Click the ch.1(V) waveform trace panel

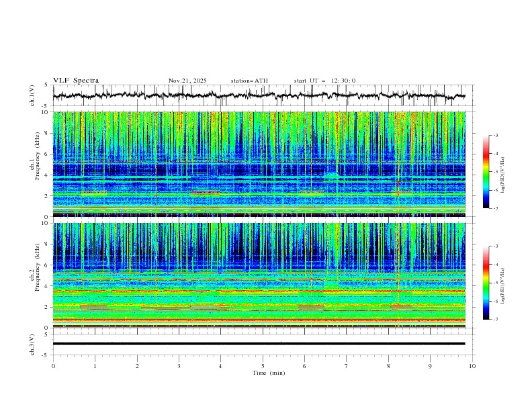(262, 96)
